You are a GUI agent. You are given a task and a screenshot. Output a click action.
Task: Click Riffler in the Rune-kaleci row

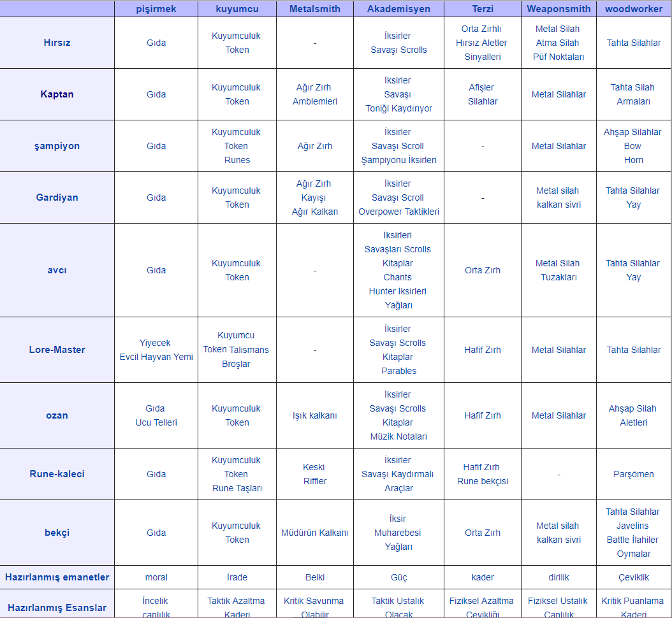[315, 481]
